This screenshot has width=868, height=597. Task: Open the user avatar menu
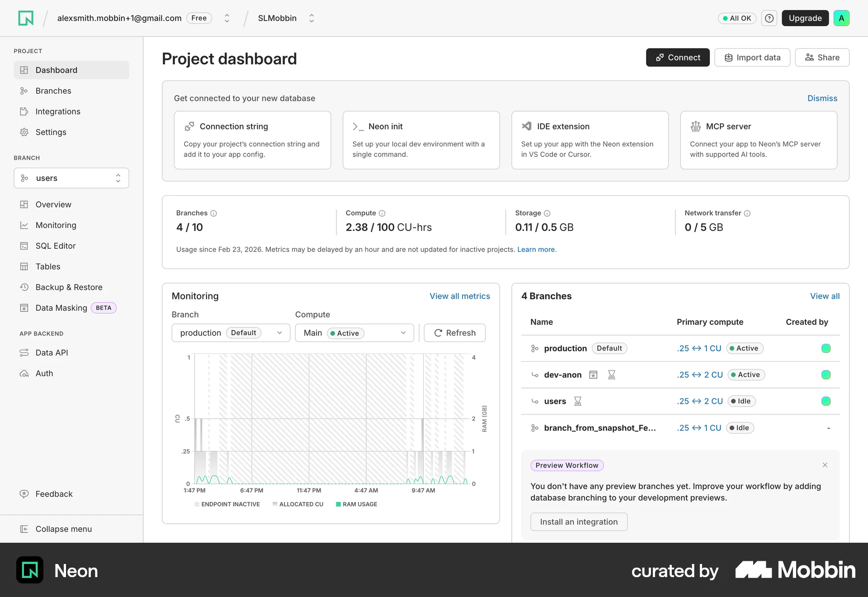click(841, 18)
